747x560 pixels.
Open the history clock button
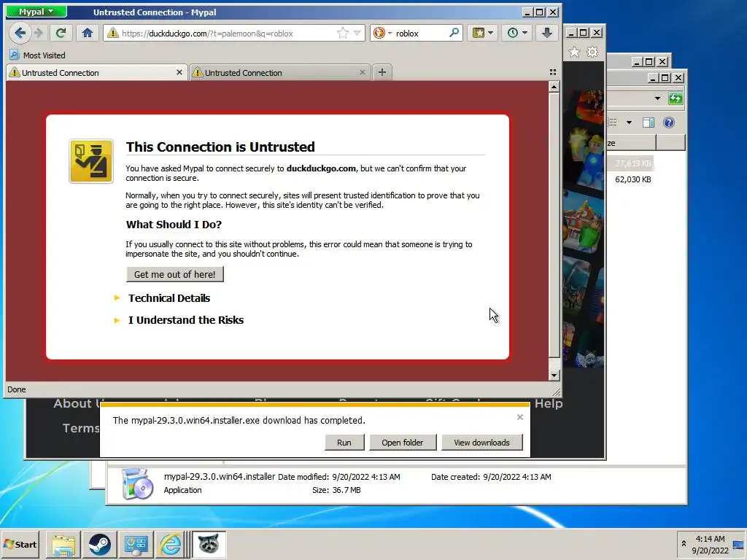pyautogui.click(x=517, y=33)
